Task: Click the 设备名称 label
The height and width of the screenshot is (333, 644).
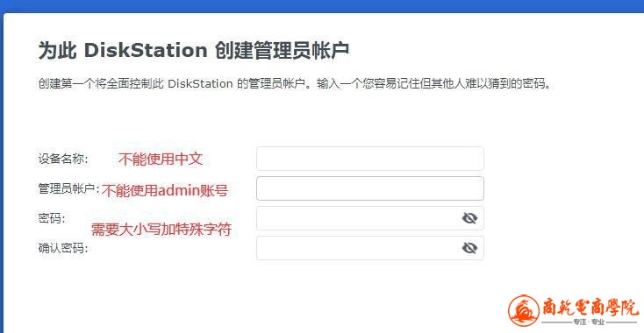Action: point(63,159)
